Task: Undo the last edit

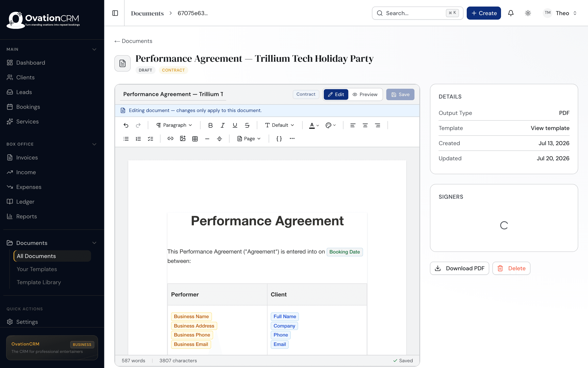Action: (126, 125)
